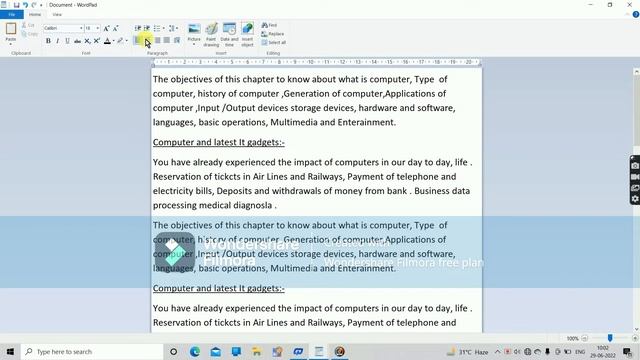Open the File menu

coord(12,14)
